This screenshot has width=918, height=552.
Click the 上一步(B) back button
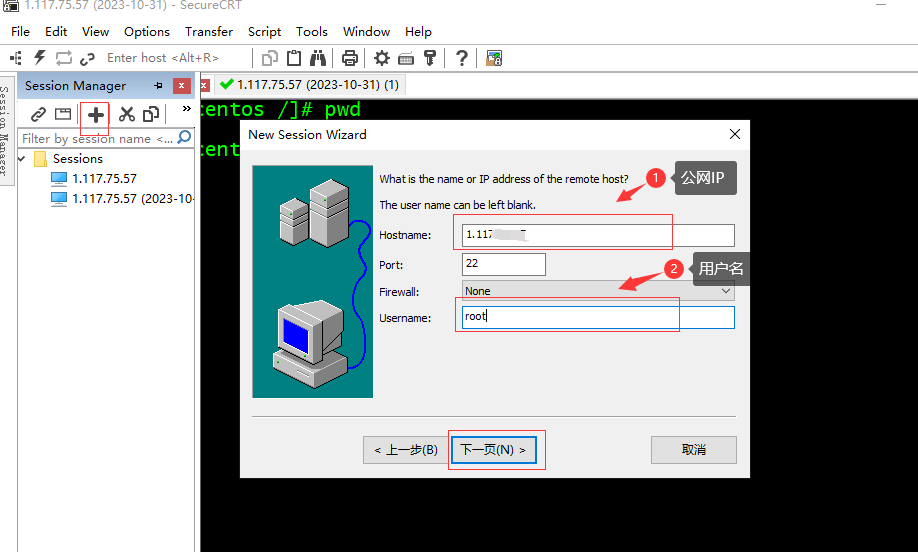(406, 450)
